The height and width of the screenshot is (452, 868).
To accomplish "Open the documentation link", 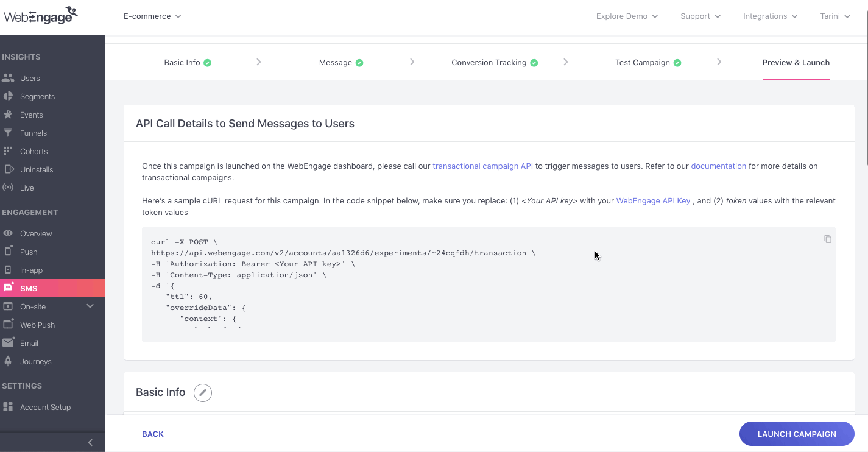I will pyautogui.click(x=718, y=166).
